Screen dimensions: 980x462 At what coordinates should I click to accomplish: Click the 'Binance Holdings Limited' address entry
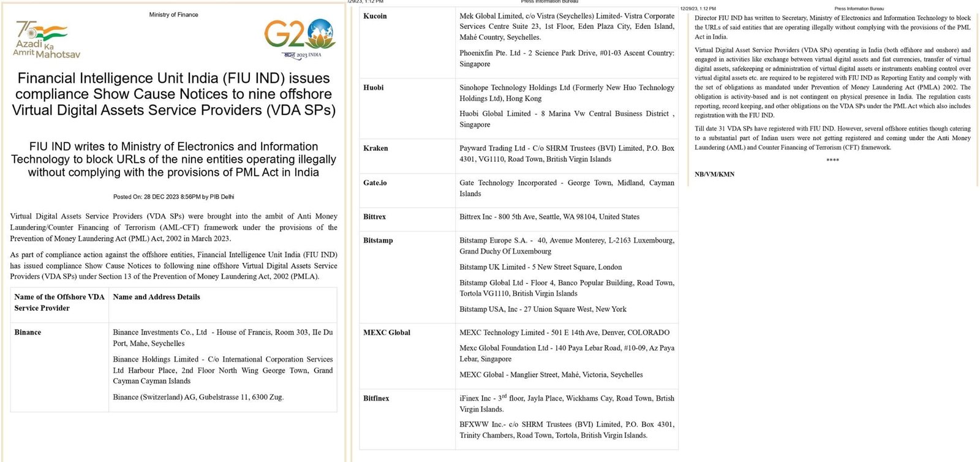223,370
